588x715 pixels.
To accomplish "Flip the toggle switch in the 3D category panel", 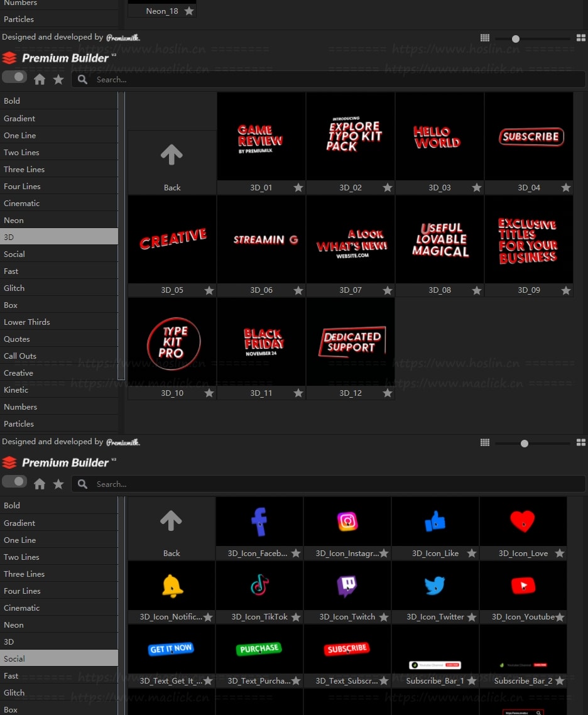I will [x=14, y=77].
